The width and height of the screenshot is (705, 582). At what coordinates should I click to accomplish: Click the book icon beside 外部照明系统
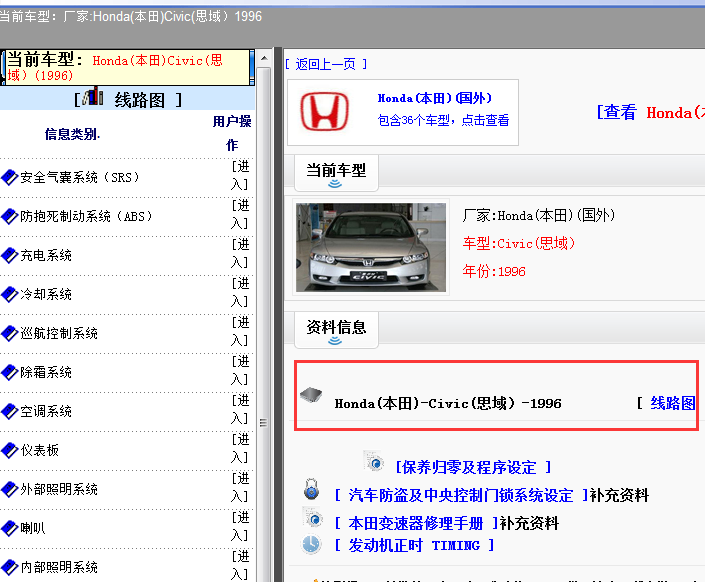point(9,489)
